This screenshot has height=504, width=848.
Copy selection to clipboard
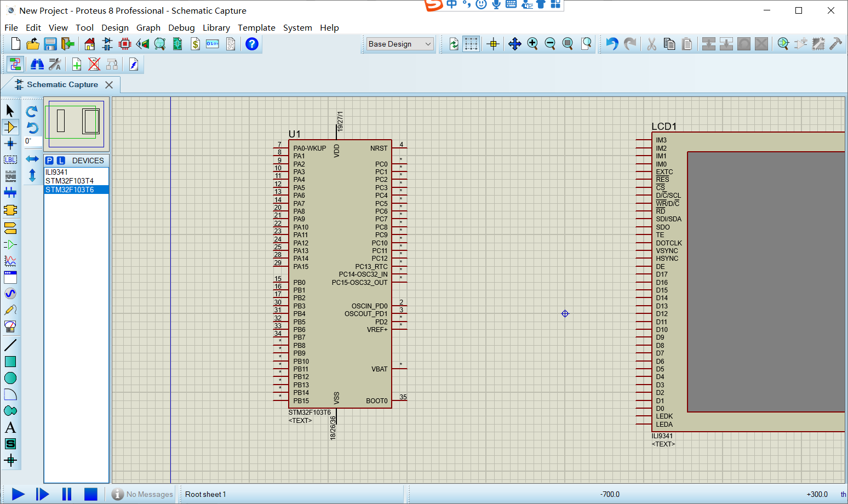tap(669, 44)
